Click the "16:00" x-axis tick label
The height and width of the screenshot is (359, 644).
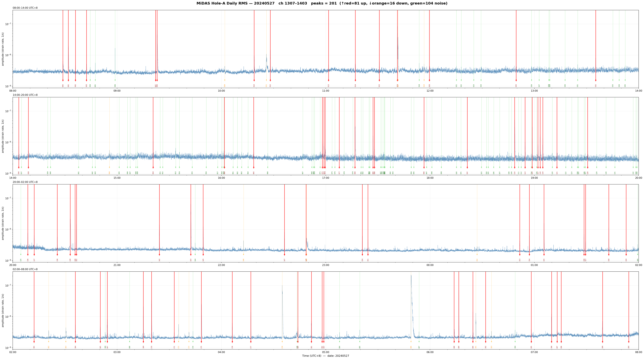pyautogui.click(x=221, y=178)
